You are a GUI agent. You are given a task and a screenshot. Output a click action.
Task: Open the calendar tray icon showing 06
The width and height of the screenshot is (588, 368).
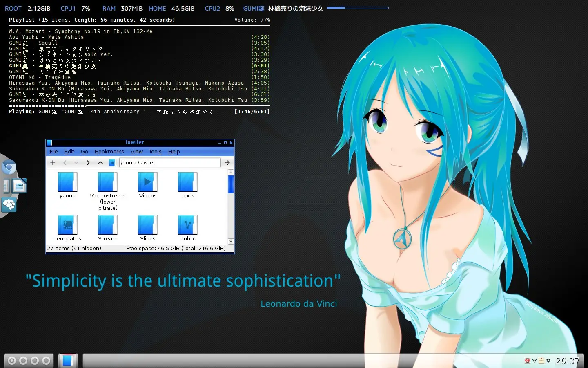(527, 361)
